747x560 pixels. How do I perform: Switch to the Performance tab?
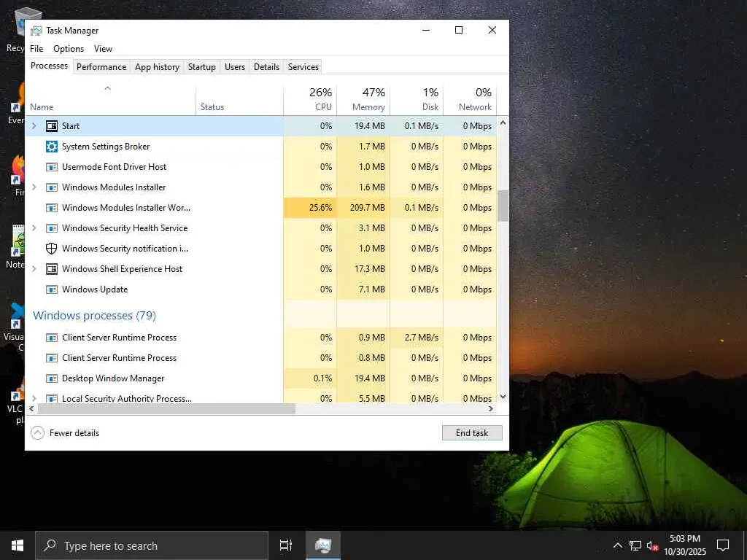101,67
